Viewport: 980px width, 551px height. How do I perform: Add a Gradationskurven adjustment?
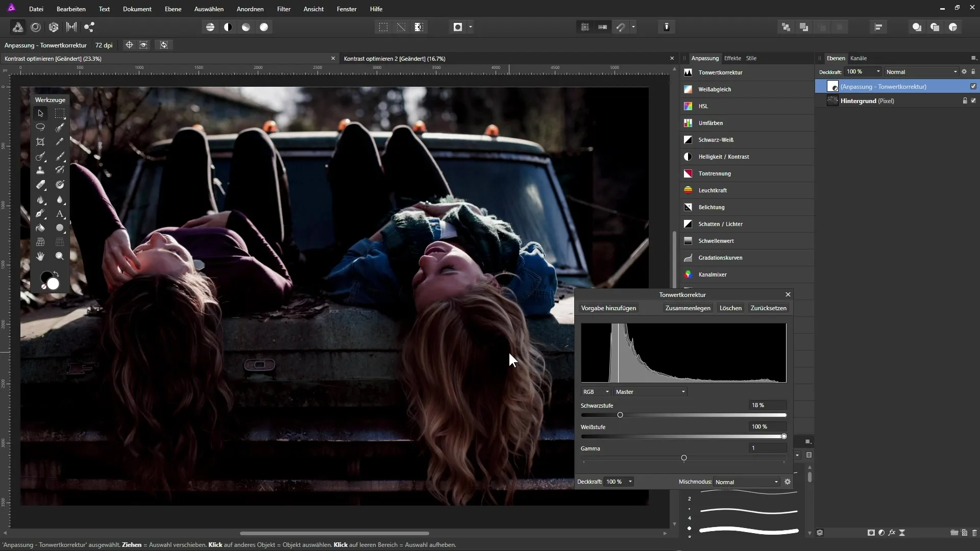[748, 258]
